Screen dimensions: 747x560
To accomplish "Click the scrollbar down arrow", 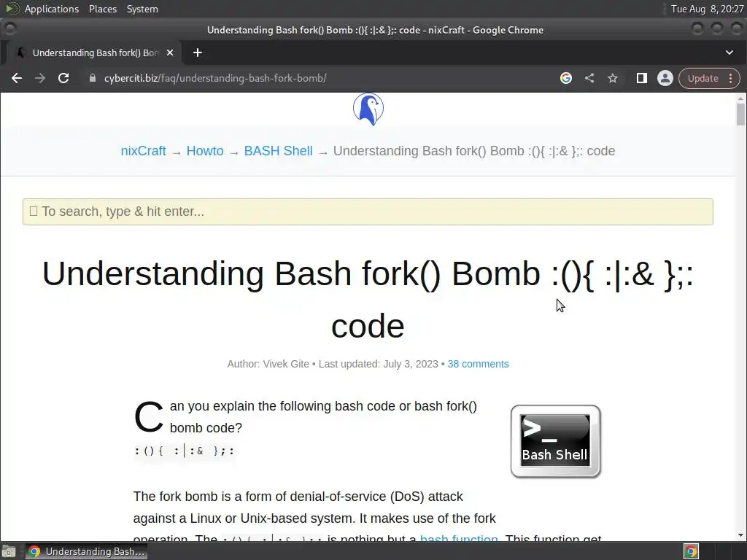I will (x=740, y=536).
